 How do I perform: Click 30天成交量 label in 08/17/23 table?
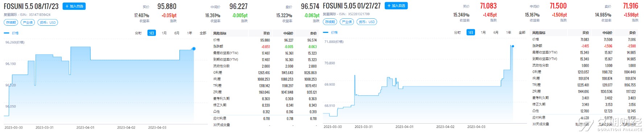221,125
